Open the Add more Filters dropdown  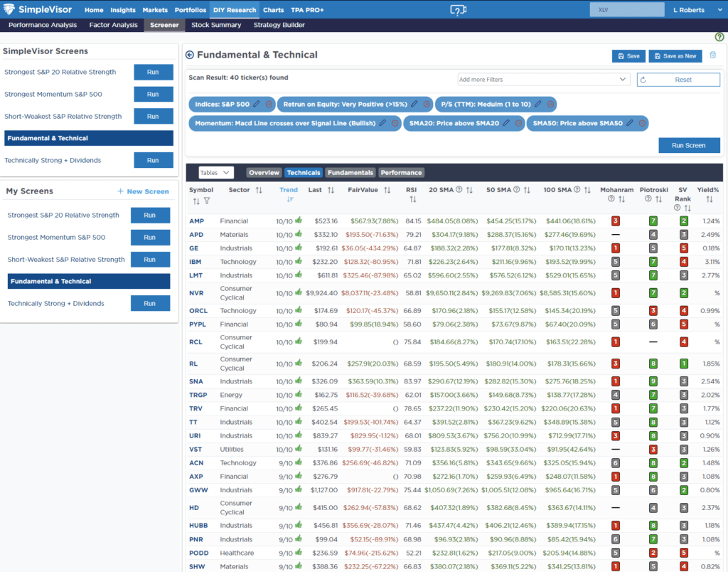(543, 80)
